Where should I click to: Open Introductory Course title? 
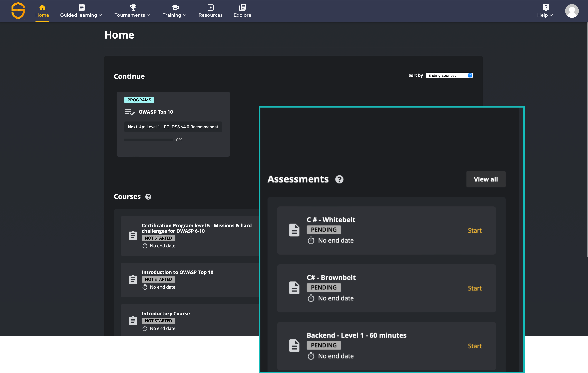coord(166,313)
